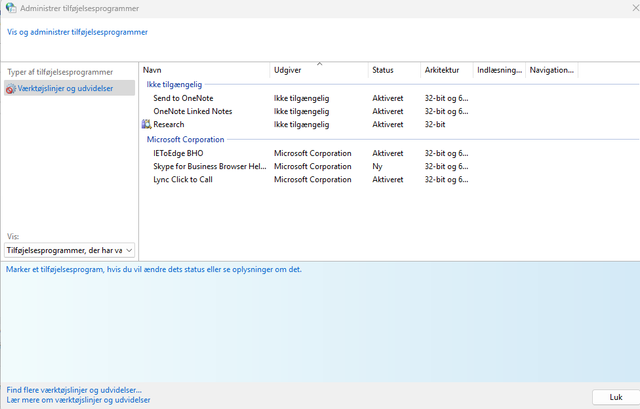This screenshot has width=640, height=409.
Task: Collapse the Ikke tilgængelig group header
Action: point(174,84)
